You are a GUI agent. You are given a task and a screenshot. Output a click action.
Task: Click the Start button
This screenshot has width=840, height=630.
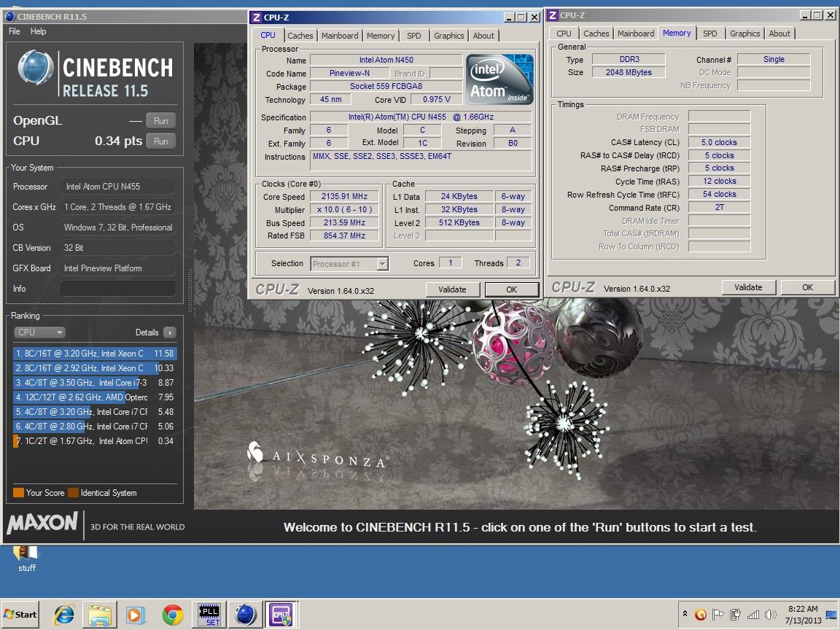click(21, 615)
